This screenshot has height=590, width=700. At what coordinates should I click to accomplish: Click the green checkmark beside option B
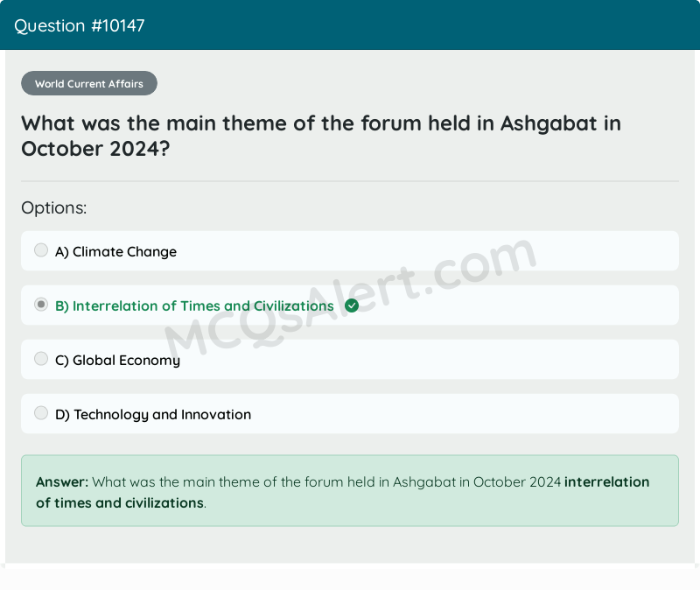coord(352,306)
